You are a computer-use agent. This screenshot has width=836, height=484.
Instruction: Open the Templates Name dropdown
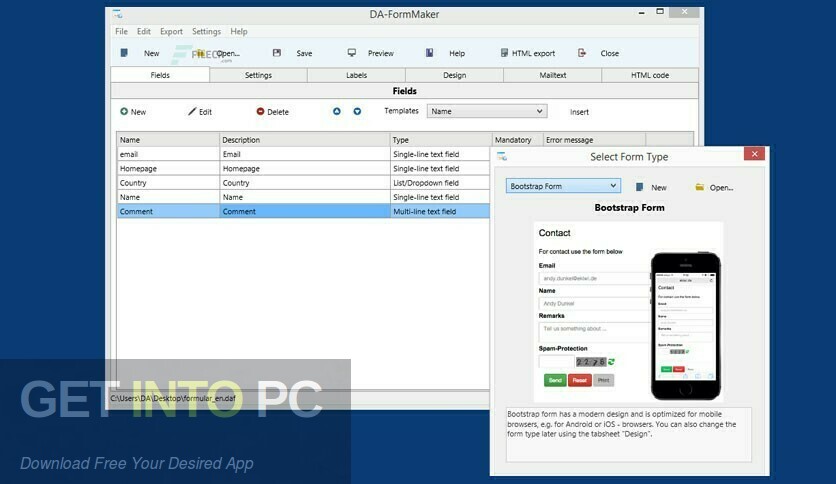click(x=486, y=111)
